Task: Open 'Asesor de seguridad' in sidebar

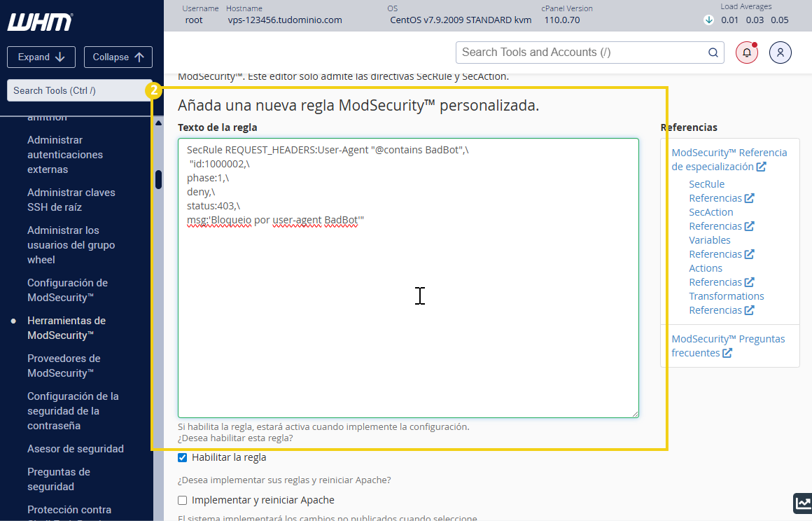Action: (76, 449)
